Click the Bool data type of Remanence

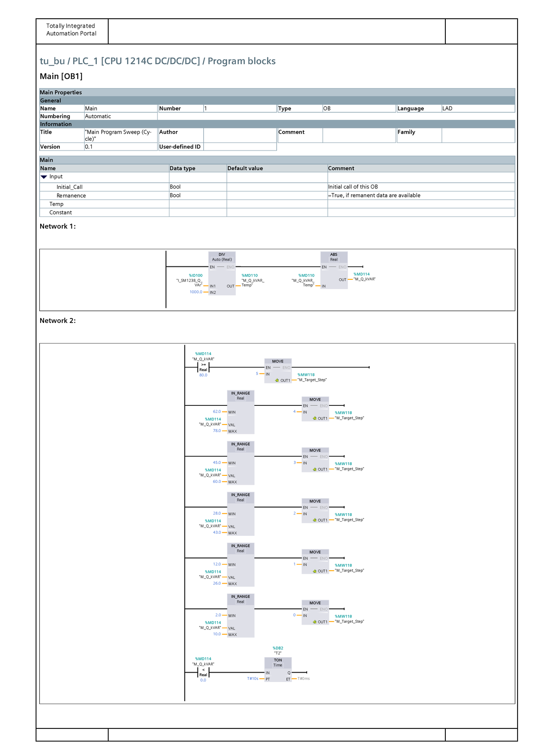(175, 196)
